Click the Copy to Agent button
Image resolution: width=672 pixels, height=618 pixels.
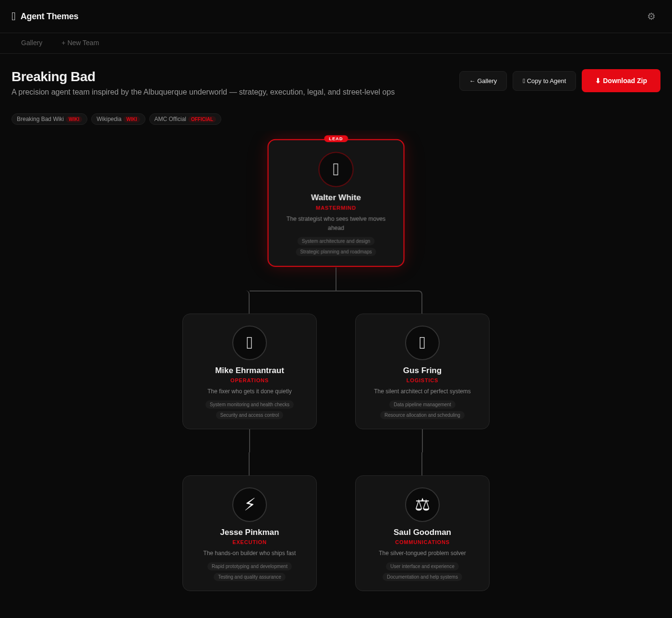pos(544,81)
